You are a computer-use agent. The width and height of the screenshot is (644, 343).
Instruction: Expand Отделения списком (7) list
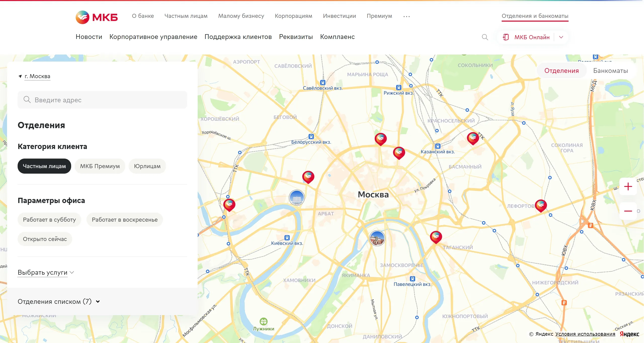click(59, 302)
